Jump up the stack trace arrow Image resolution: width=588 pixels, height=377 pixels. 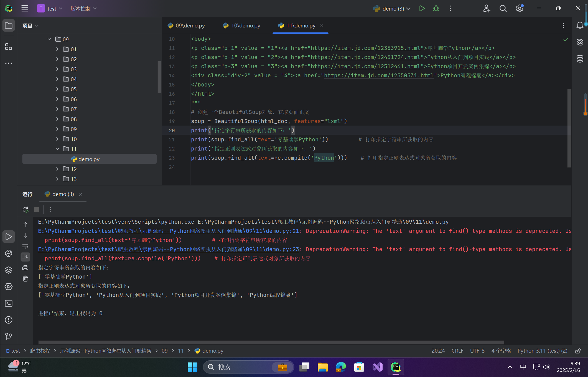25,224
